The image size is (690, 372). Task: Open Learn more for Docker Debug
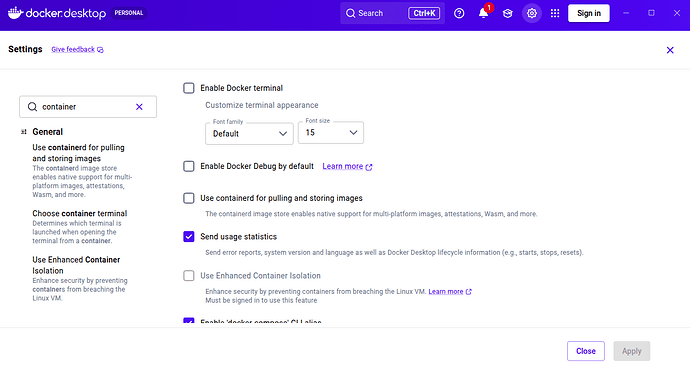(342, 166)
